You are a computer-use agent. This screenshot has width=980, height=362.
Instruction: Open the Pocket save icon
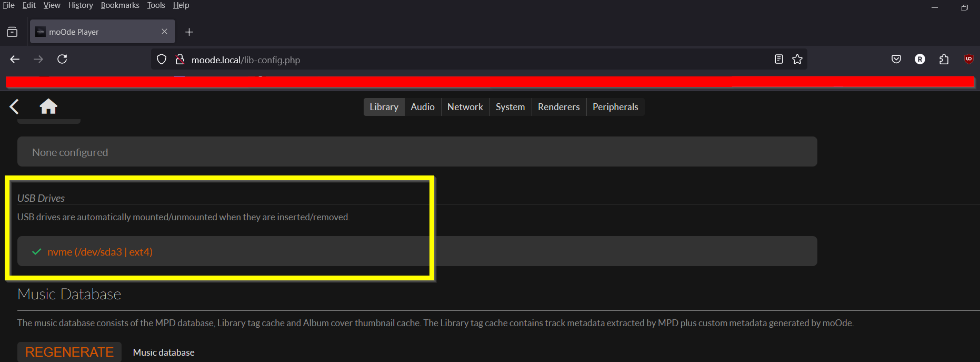[x=896, y=59]
